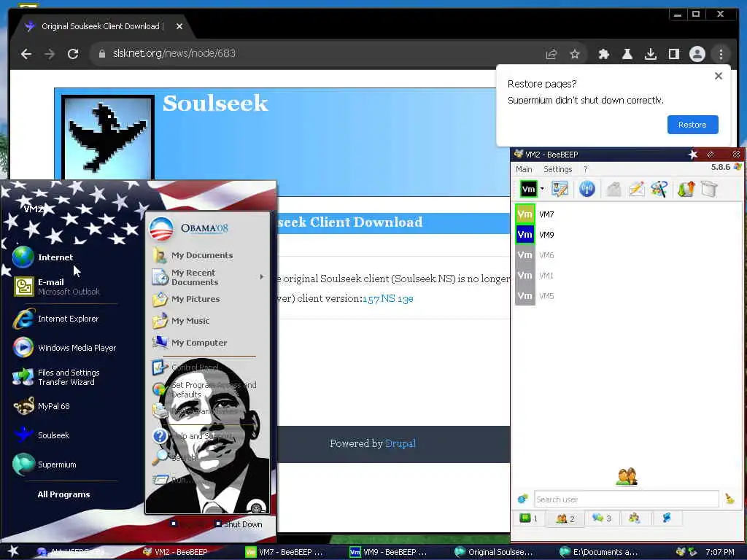The width and height of the screenshot is (747, 560).
Task: Open My Computer in the Start menu
Action: (208, 343)
